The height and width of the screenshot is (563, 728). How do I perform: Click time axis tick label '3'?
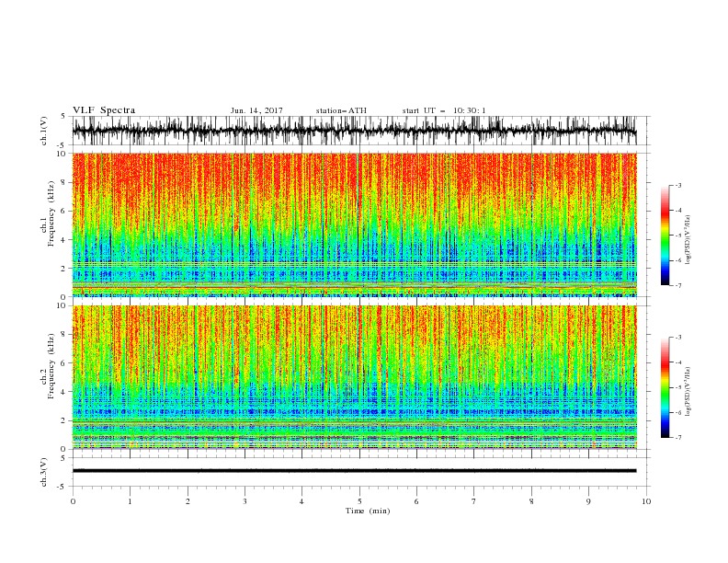point(245,501)
